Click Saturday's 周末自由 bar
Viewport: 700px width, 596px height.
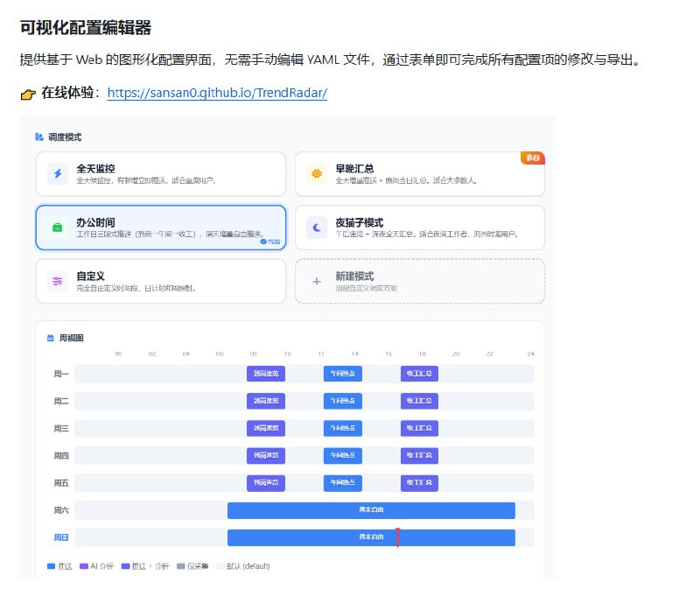coord(371,510)
